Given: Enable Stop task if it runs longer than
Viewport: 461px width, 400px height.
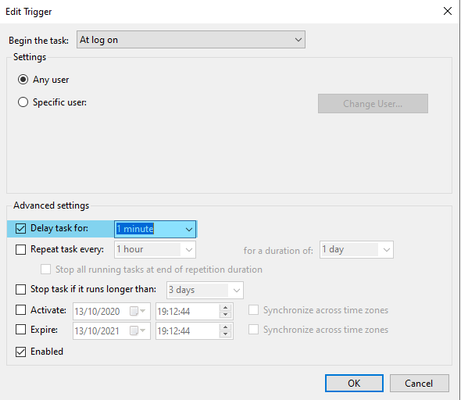Looking at the screenshot, I should point(21,289).
